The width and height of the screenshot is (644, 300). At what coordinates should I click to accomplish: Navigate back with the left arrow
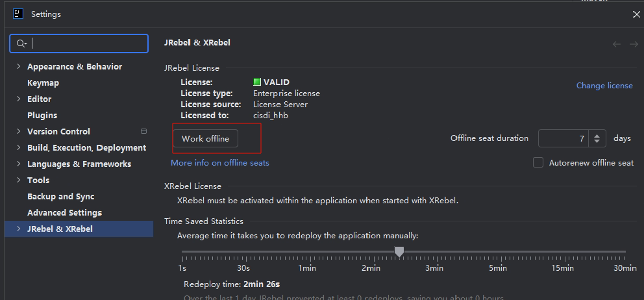click(617, 44)
